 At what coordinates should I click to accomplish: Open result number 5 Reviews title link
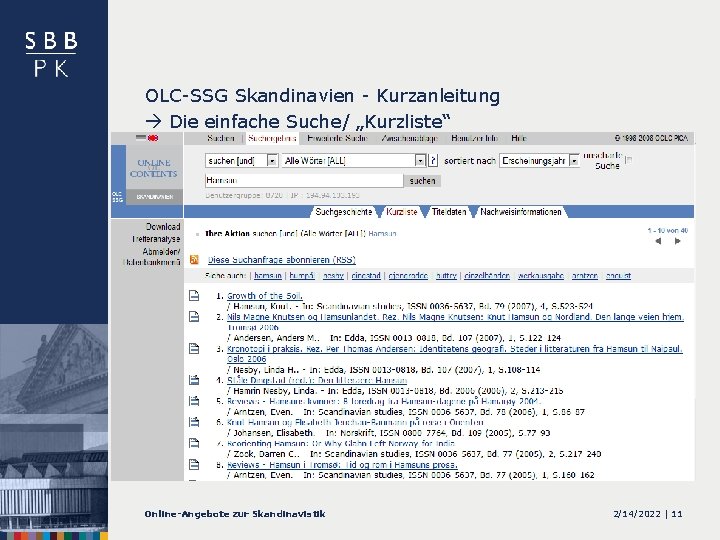(x=384, y=401)
